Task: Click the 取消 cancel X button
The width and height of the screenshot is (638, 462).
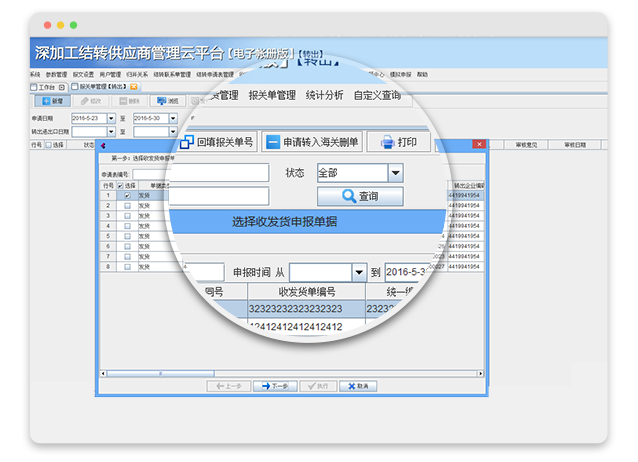Action: pyautogui.click(x=357, y=386)
